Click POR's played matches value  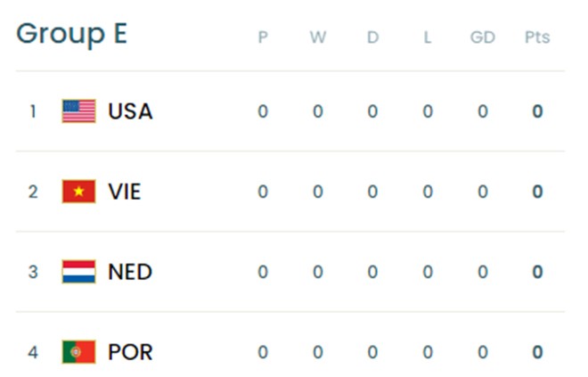click(x=263, y=352)
